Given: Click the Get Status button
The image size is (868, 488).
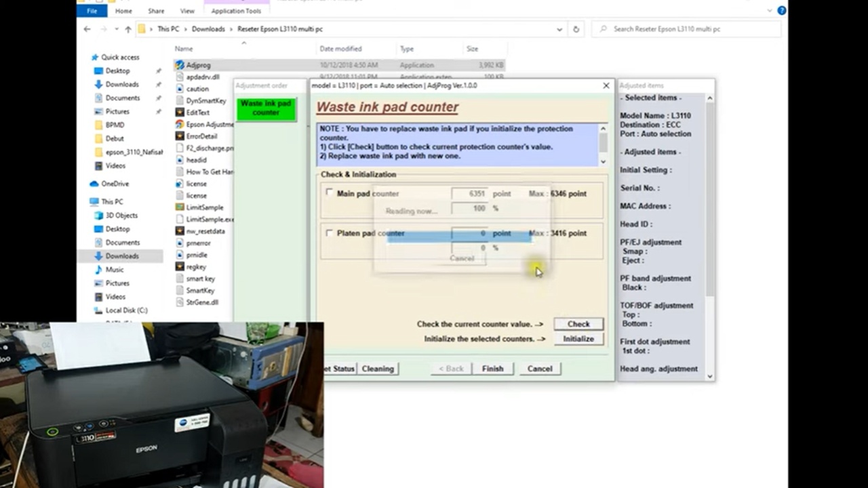Looking at the screenshot, I should click(x=339, y=369).
